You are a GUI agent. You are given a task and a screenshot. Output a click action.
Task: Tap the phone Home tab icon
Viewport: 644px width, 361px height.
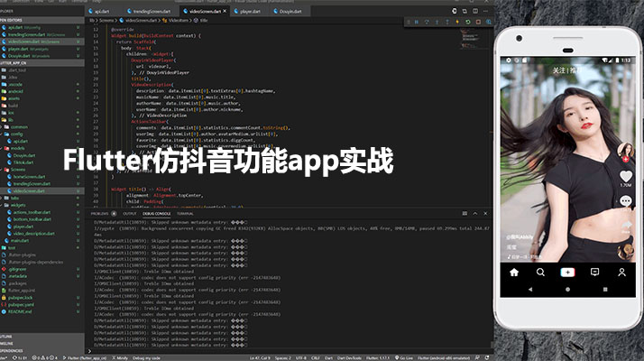coord(514,273)
